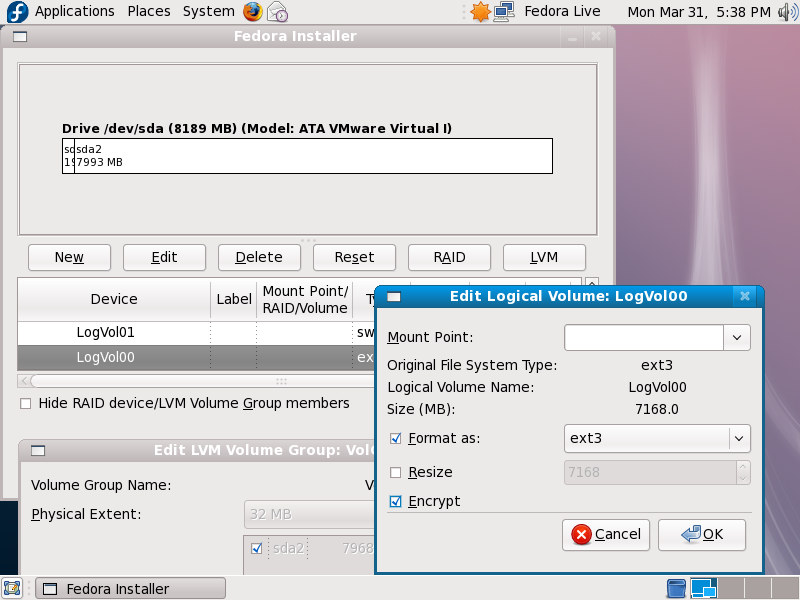The width and height of the screenshot is (800, 600).
Task: Click the Delete partition button
Action: pyautogui.click(x=259, y=257)
